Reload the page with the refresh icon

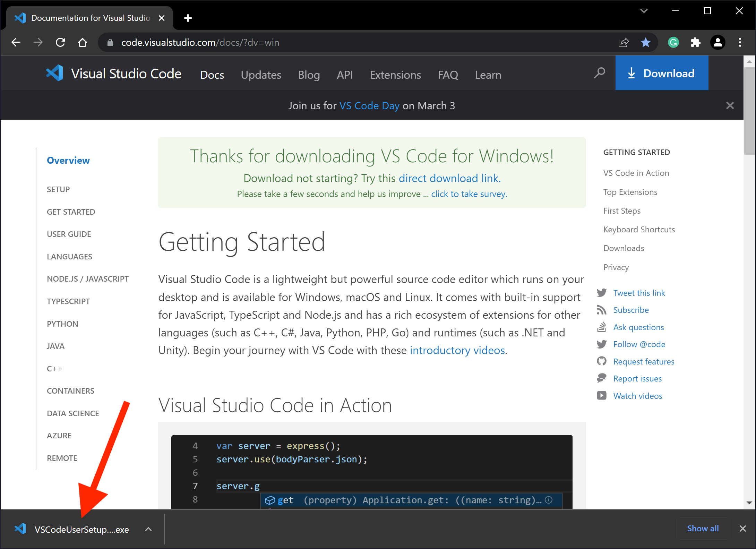[x=60, y=42]
